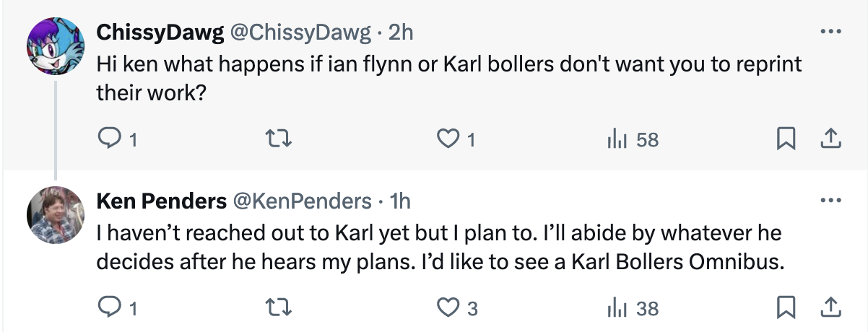Open more options on ChissyDawg's tweet
The width and height of the screenshot is (868, 332).
pyautogui.click(x=830, y=32)
